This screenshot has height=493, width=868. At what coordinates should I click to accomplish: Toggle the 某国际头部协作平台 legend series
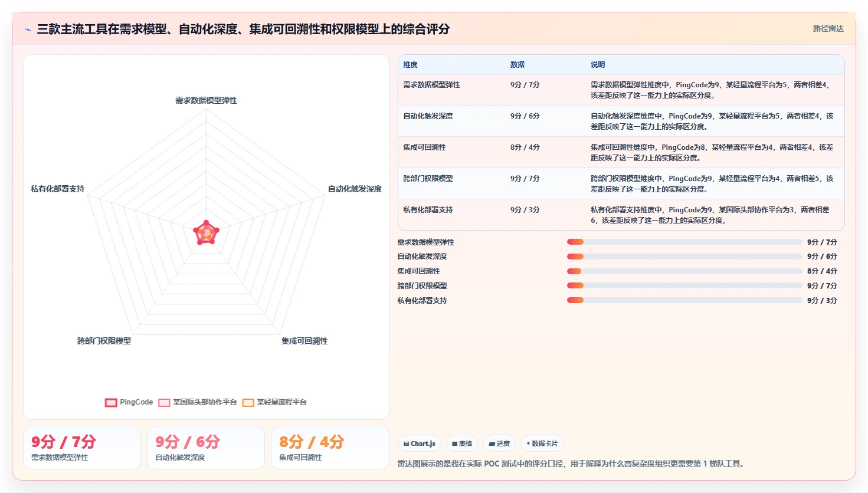click(x=197, y=402)
